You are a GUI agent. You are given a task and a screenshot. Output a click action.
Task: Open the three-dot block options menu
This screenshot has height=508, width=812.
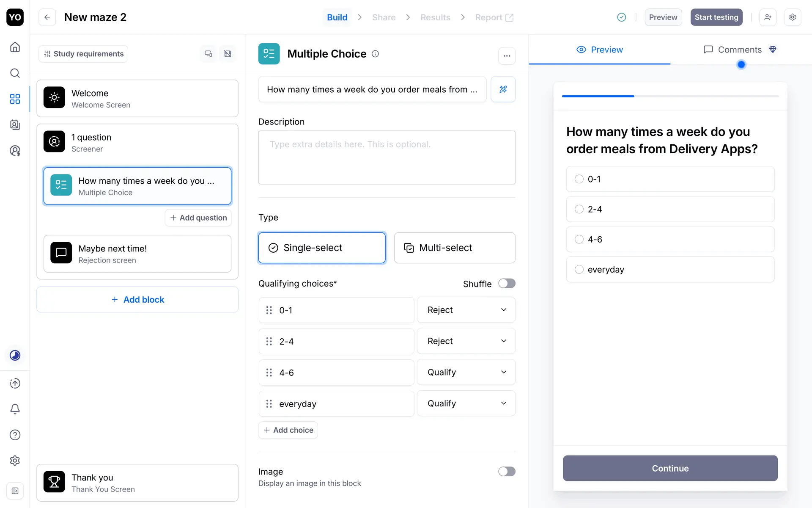pyautogui.click(x=507, y=55)
